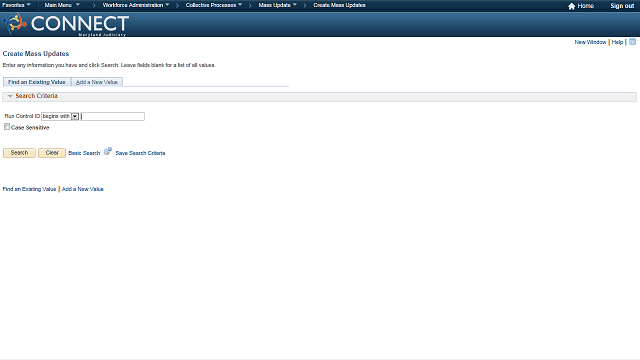Click the Save Search Criteria link

pyautogui.click(x=140, y=153)
